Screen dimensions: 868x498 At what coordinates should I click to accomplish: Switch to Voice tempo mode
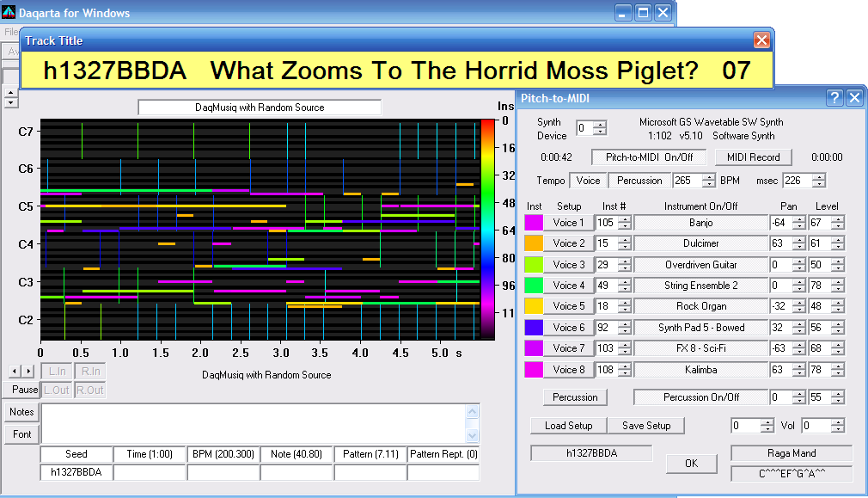point(589,181)
